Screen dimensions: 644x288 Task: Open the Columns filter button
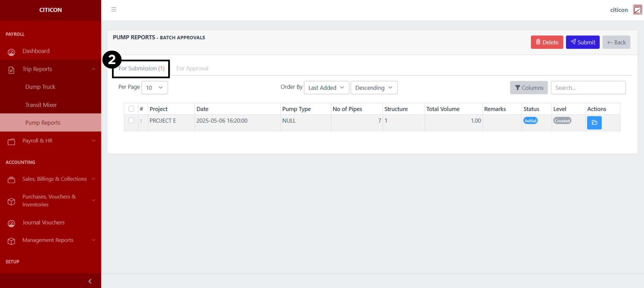click(529, 88)
